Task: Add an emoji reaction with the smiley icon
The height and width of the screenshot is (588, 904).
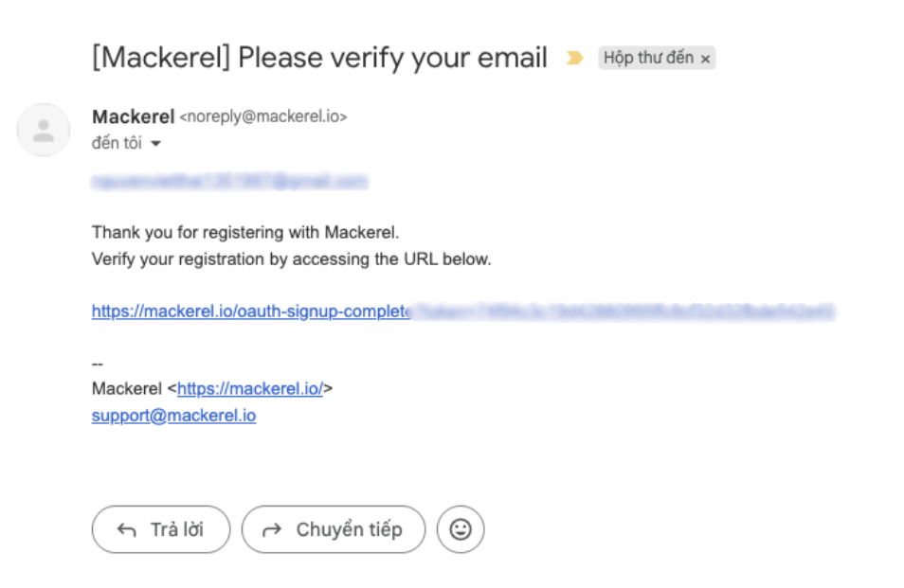Action: pos(461,529)
